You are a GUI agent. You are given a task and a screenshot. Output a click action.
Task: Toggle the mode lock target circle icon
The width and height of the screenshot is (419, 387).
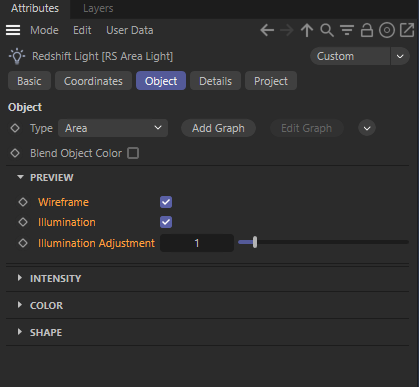click(387, 30)
